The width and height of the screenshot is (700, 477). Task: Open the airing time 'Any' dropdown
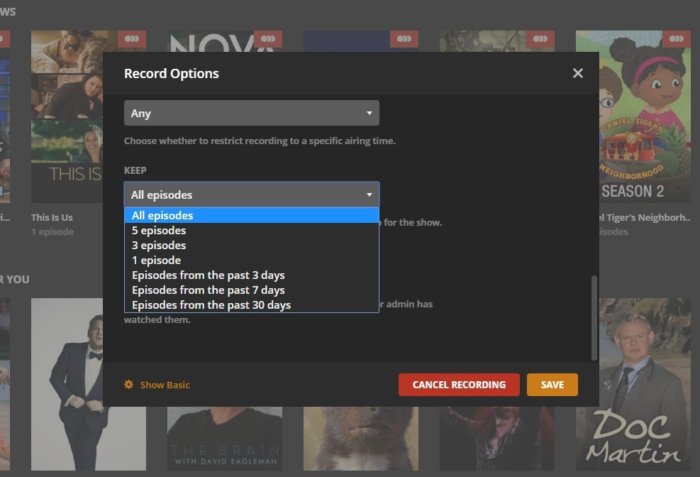pos(251,113)
